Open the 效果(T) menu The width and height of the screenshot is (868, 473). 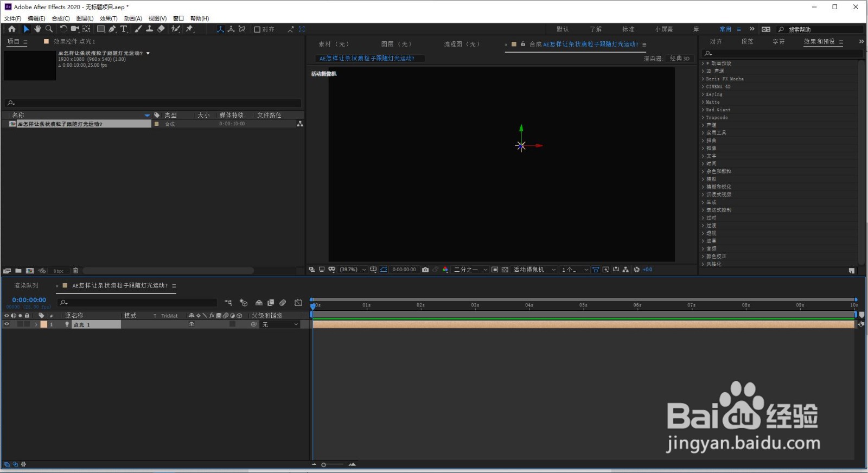click(108, 18)
